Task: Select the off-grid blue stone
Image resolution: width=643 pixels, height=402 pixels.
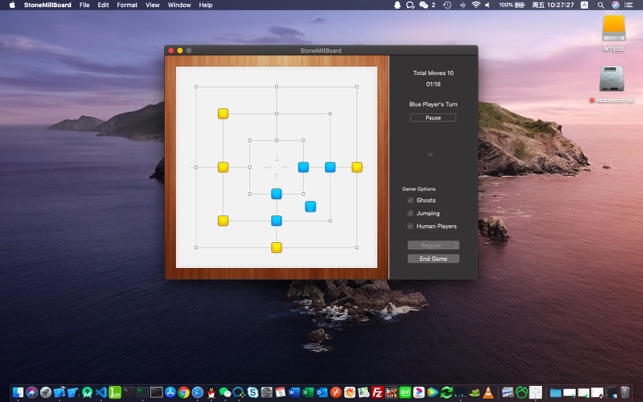Action: (x=310, y=206)
